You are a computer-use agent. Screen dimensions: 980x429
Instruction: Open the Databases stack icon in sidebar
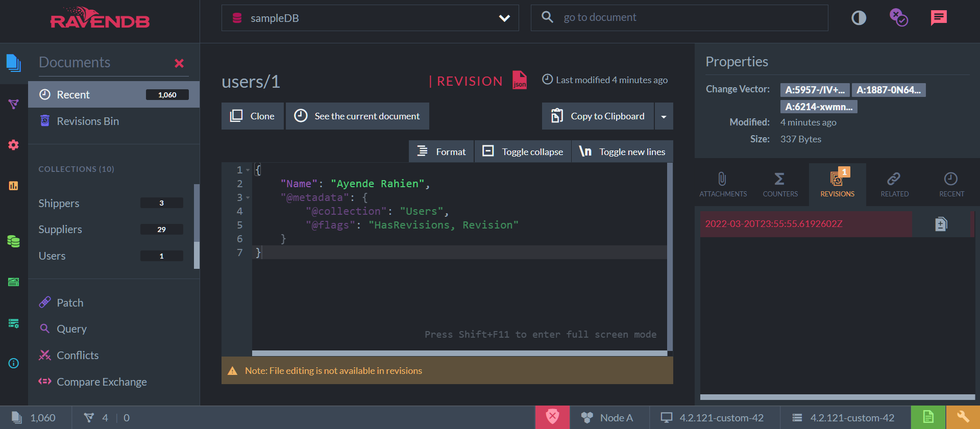tap(14, 241)
